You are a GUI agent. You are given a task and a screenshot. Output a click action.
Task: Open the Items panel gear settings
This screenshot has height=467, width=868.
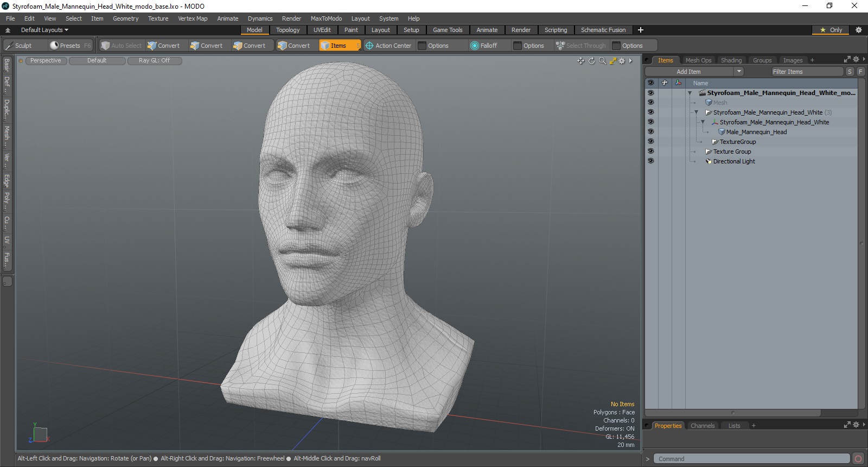pyautogui.click(x=856, y=60)
